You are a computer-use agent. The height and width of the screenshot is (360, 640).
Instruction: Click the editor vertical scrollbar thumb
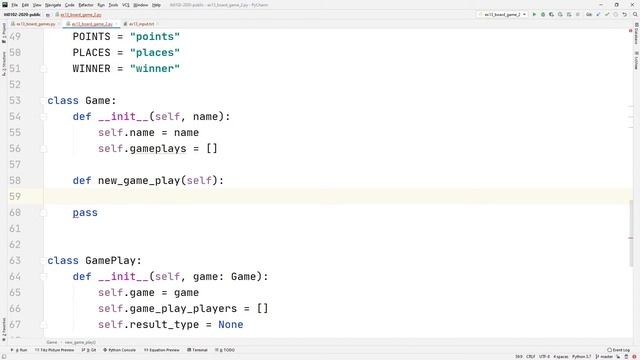(x=631, y=232)
